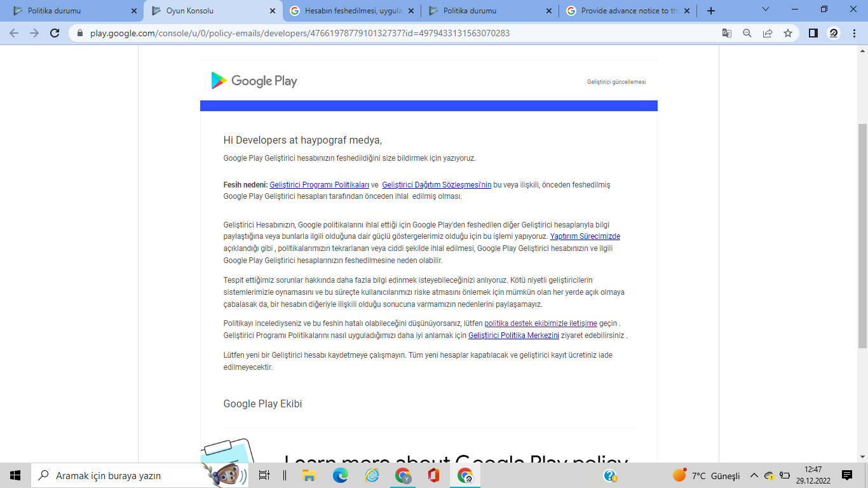Close the Provide advance notice tab
This screenshot has height=488, width=868.
point(686,11)
